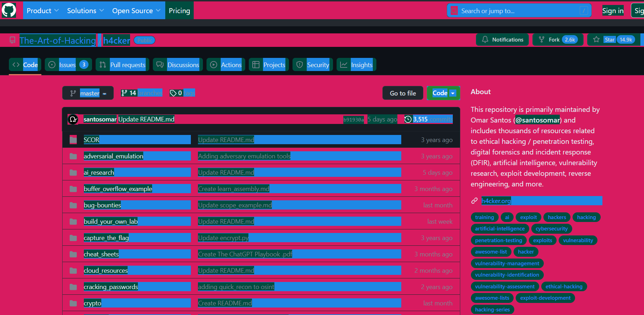The image size is (644, 315).
Task: Open the build_your_own_lab folder
Action: click(111, 221)
